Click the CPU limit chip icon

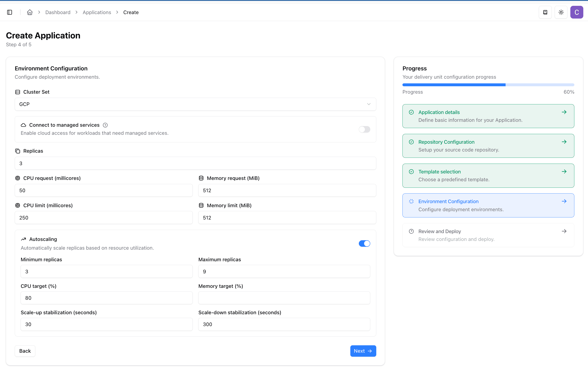pos(18,206)
